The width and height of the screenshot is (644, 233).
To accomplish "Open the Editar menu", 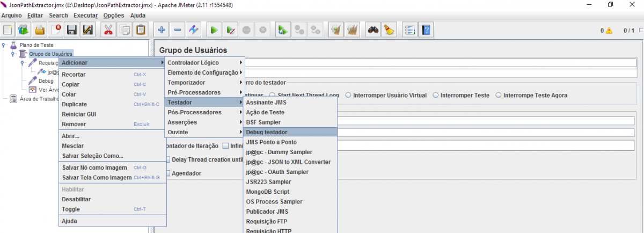I will [x=35, y=16].
